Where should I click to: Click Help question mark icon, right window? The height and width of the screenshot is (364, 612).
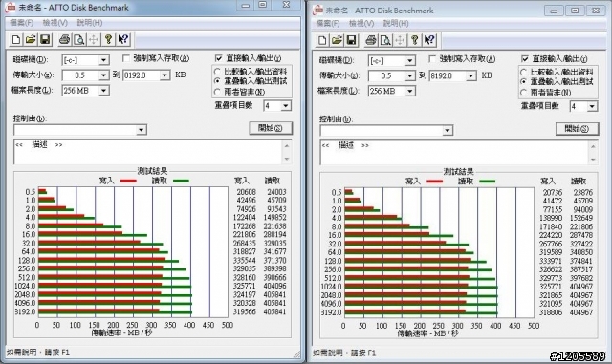tap(414, 40)
